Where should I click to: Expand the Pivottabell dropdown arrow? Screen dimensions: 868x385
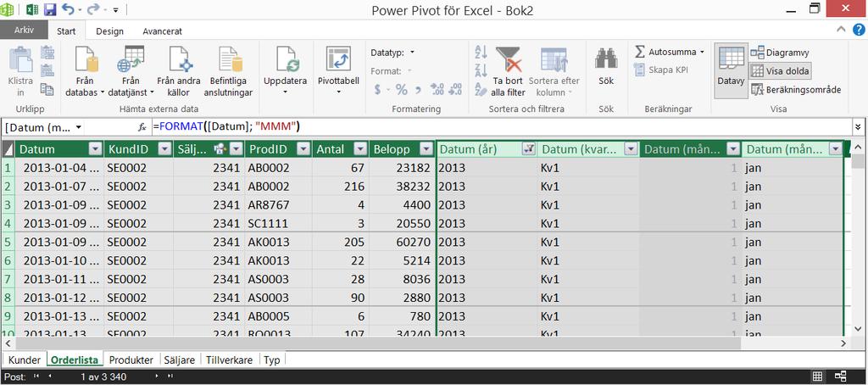[338, 92]
